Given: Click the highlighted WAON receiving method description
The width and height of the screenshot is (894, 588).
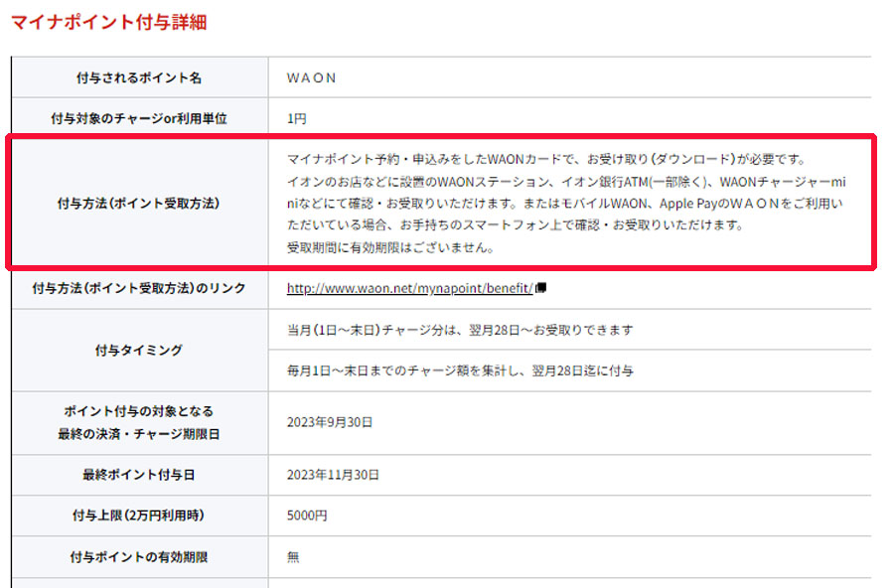Looking at the screenshot, I should click(566, 203).
